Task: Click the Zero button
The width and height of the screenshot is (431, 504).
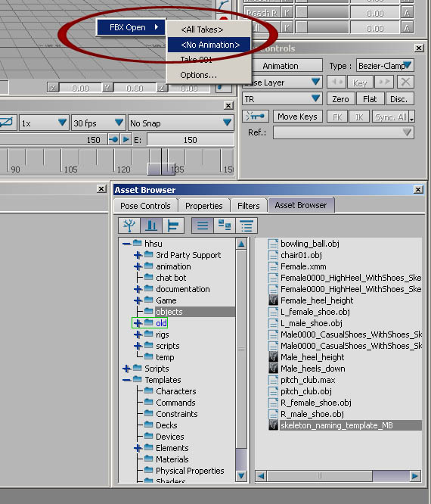Action: pyautogui.click(x=340, y=98)
